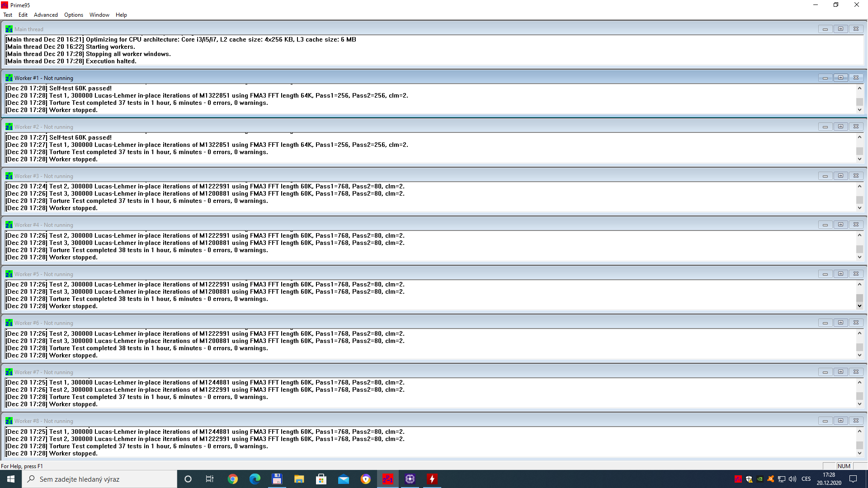Viewport: 868px width, 488px height.
Task: Click the Worker #8 title bar icon
Action: click(9, 421)
